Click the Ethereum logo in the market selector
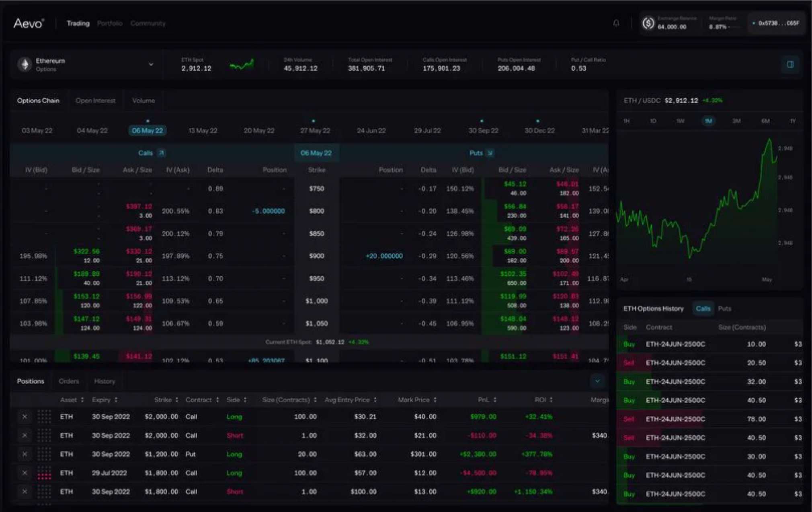 (x=24, y=64)
